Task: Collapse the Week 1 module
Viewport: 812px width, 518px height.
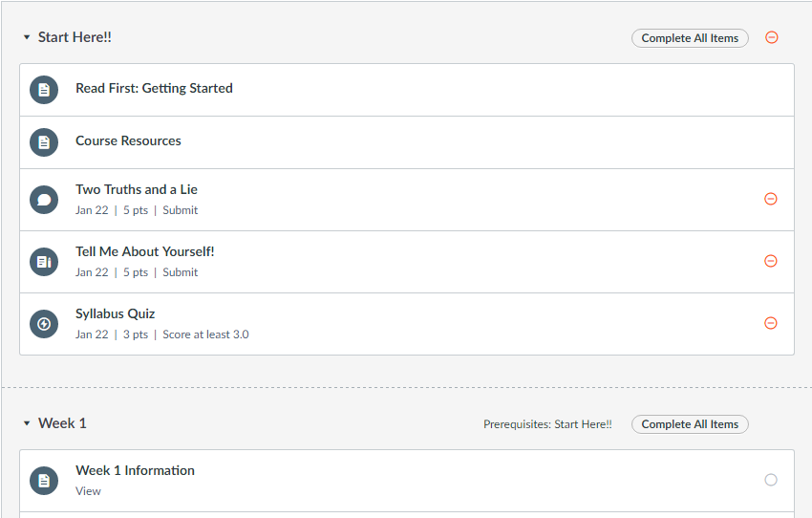Action: tap(27, 423)
